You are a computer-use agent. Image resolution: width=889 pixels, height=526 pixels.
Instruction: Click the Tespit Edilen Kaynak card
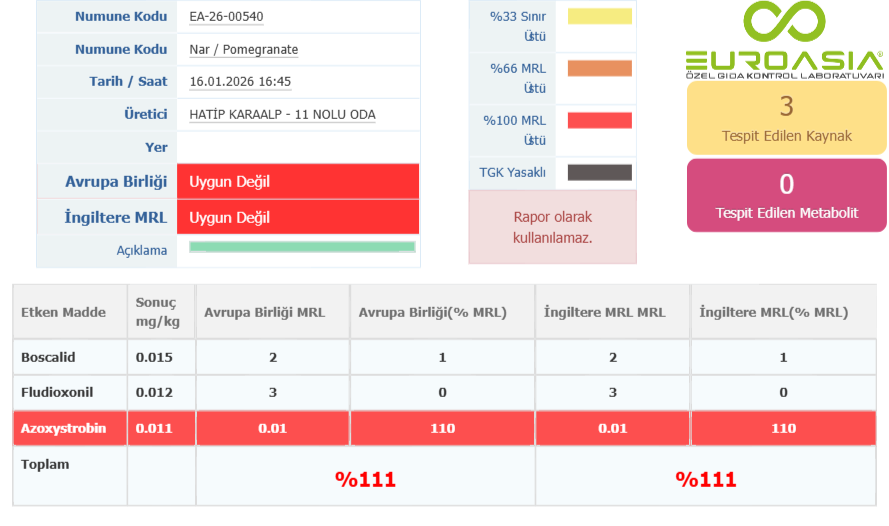click(x=786, y=117)
